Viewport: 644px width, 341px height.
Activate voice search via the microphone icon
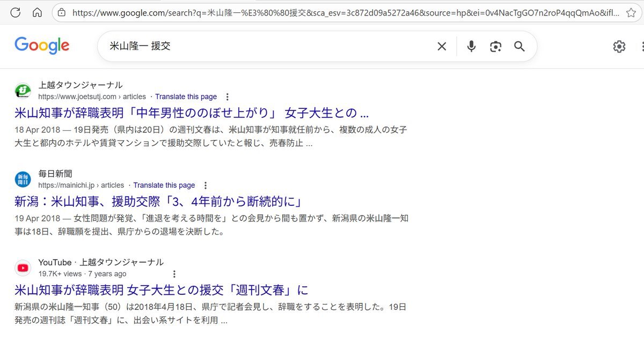pos(471,47)
